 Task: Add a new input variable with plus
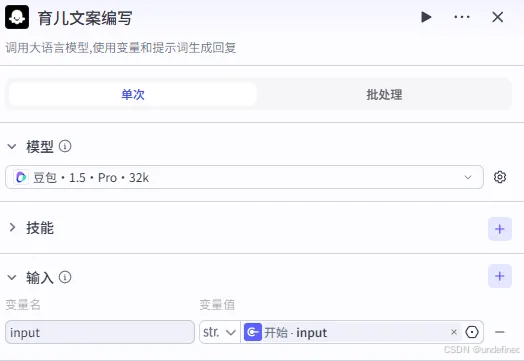(x=500, y=276)
